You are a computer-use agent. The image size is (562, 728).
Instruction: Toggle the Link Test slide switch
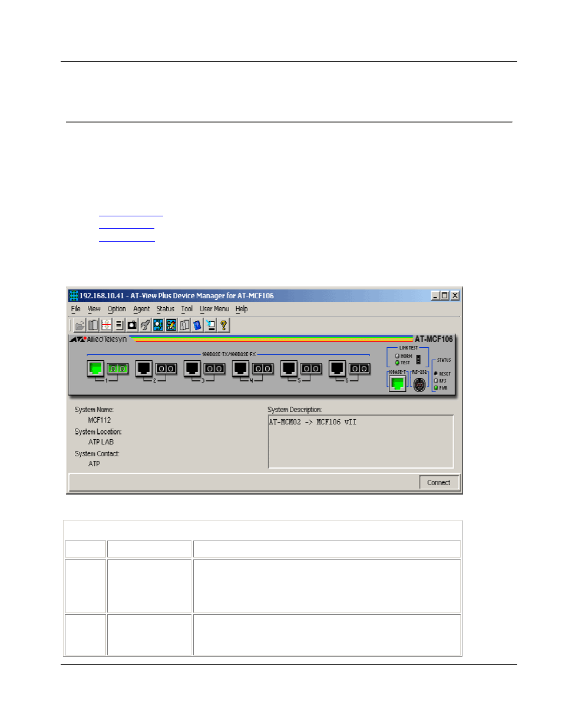[x=418, y=359]
